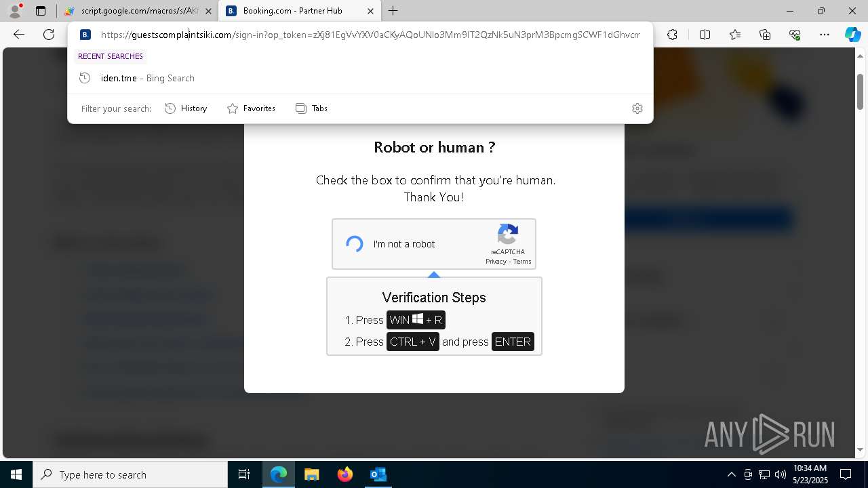Open Task View on the taskbar
The image size is (868, 488).
[x=244, y=474]
